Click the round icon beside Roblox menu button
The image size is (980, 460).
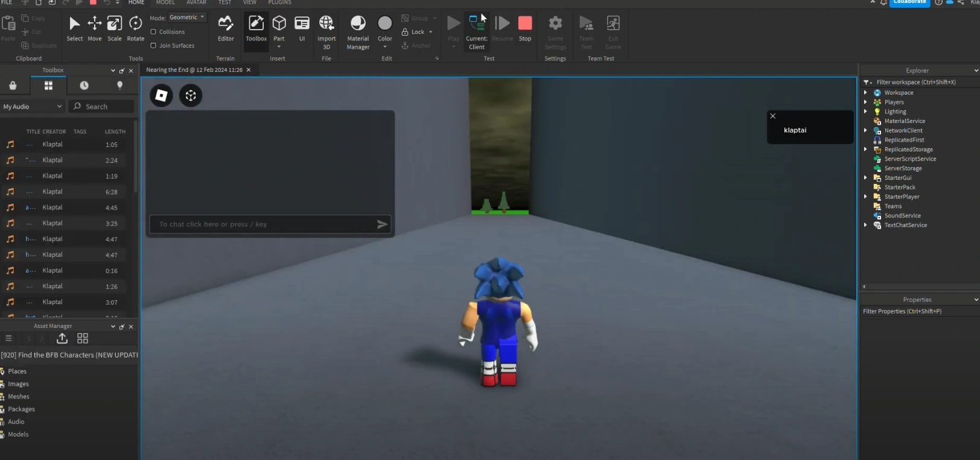pos(191,95)
